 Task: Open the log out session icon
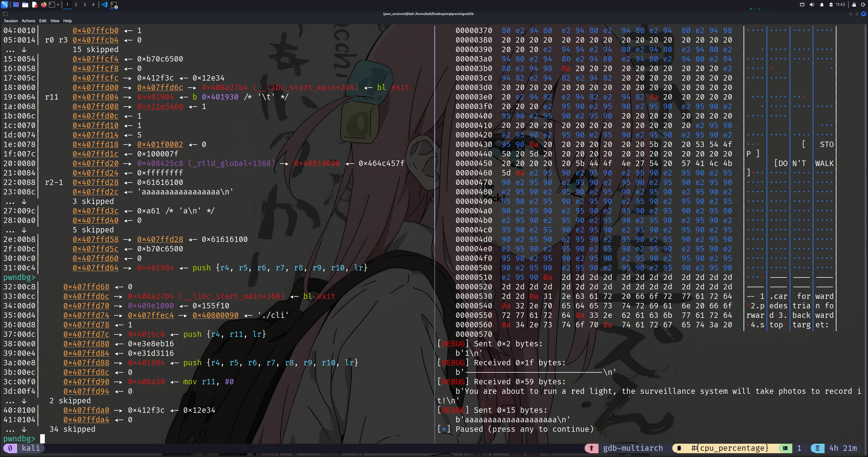point(863,5)
